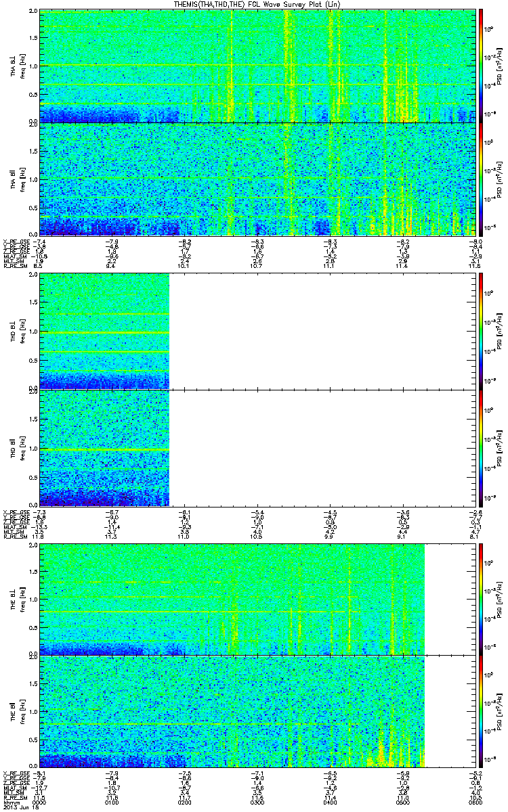Viewport: 508px width, 812px height.
Task: Click the 0100 time tick label
Action: (x=112, y=803)
